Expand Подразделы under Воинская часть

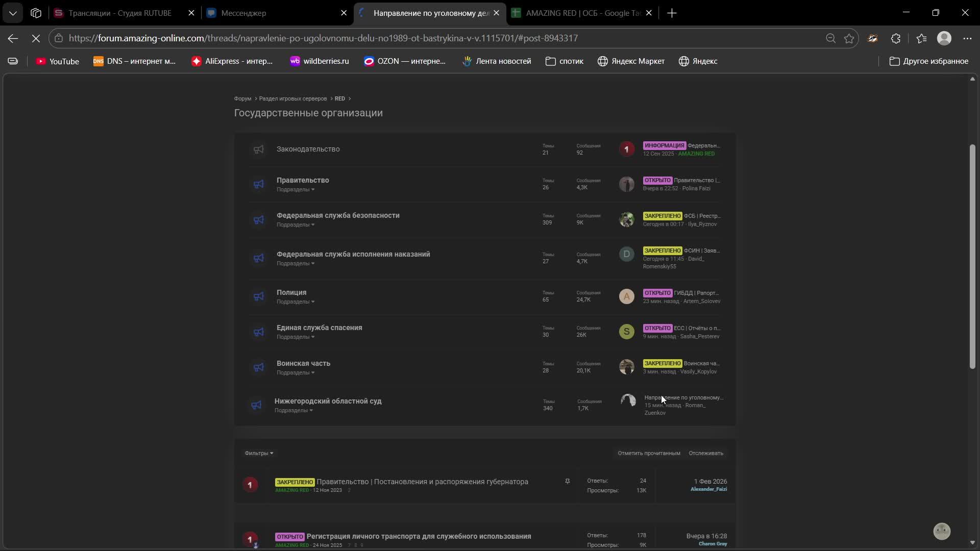click(x=295, y=373)
